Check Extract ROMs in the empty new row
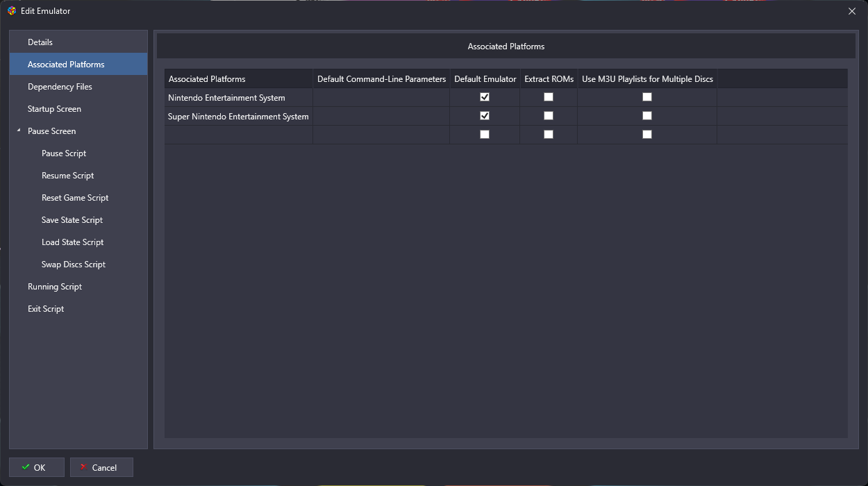868x486 pixels. pyautogui.click(x=549, y=135)
